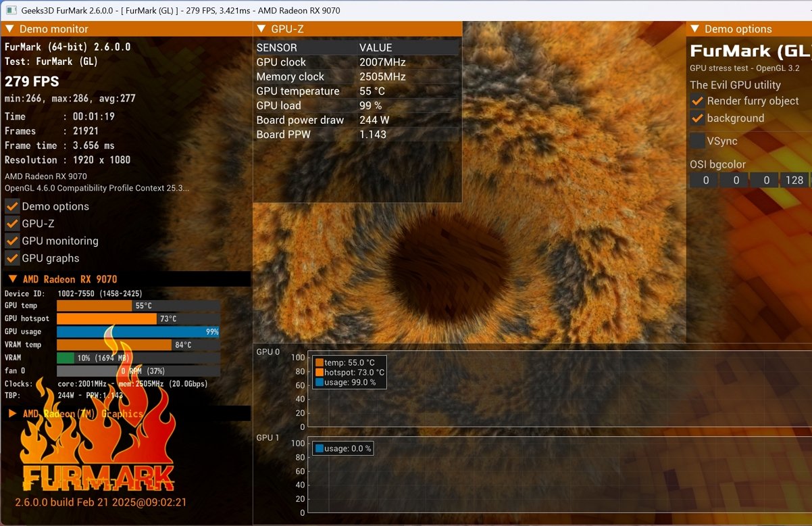Click the GPU usage bar showing 99%
Screen dimensions: 812x526
[138, 332]
